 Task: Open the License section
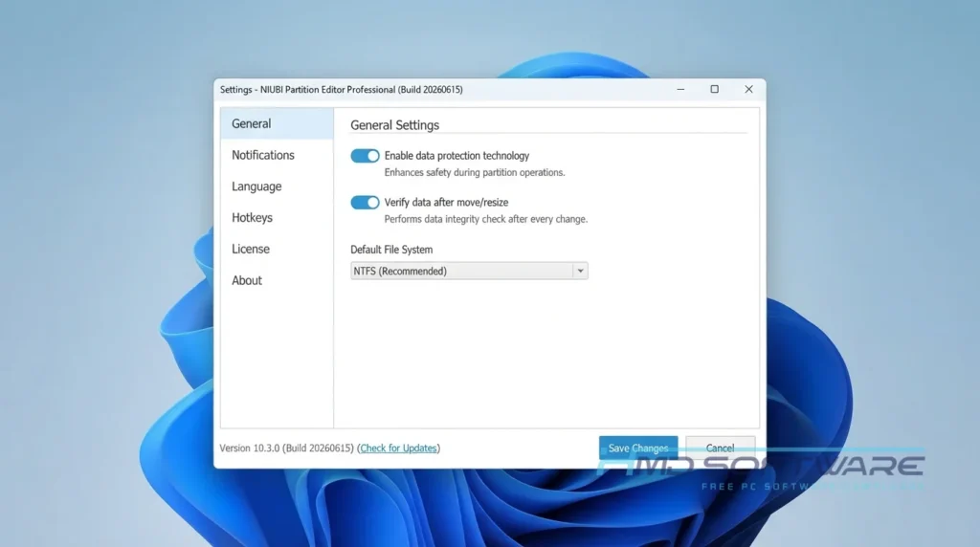click(277, 249)
